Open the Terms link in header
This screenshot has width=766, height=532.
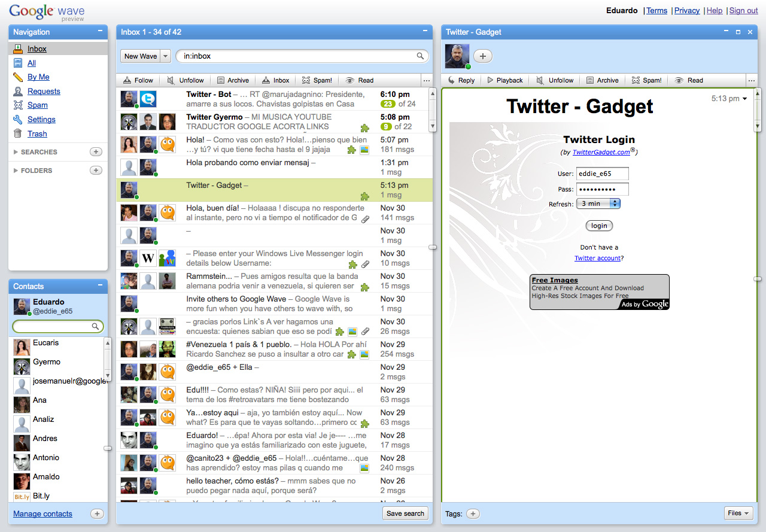(656, 11)
